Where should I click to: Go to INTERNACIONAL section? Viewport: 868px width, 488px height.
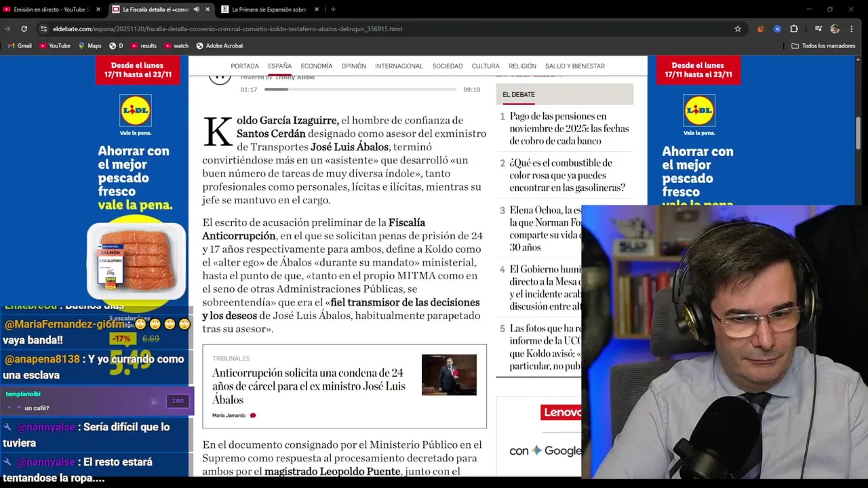(x=399, y=66)
